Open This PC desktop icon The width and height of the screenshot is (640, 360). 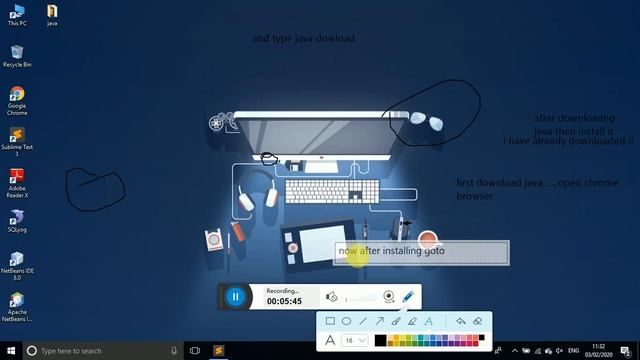tap(17, 16)
